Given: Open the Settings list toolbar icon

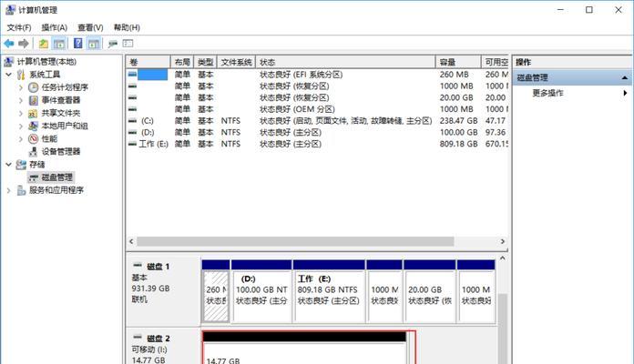Looking at the screenshot, I should [x=128, y=44].
